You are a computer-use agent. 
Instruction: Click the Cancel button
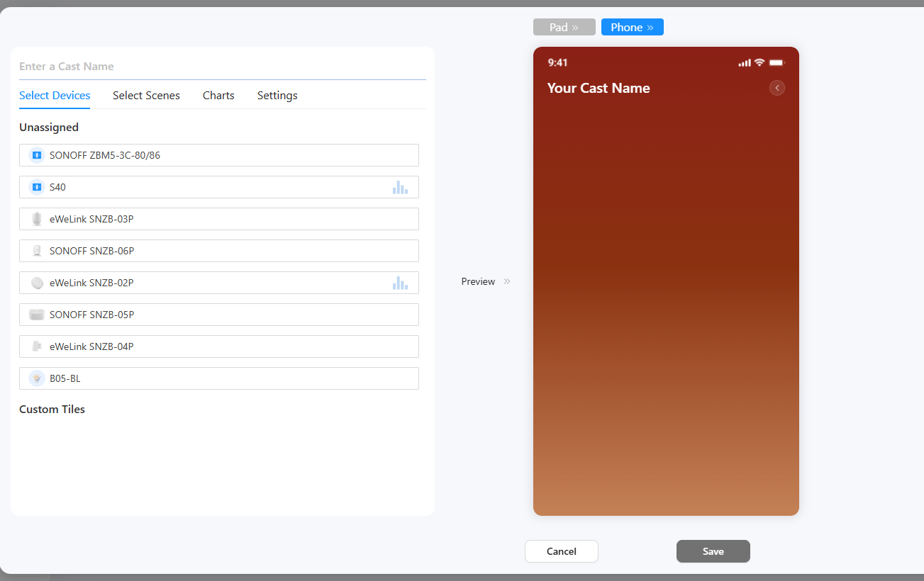pos(562,551)
